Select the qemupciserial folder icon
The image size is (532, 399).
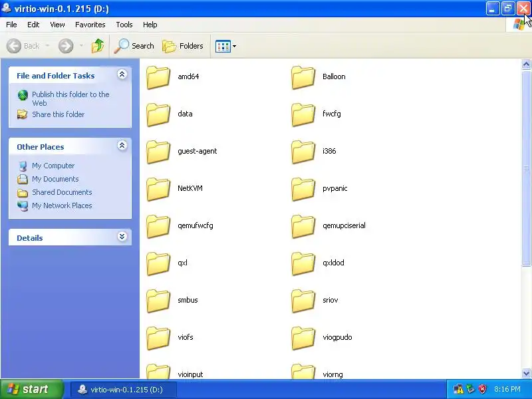303,226
